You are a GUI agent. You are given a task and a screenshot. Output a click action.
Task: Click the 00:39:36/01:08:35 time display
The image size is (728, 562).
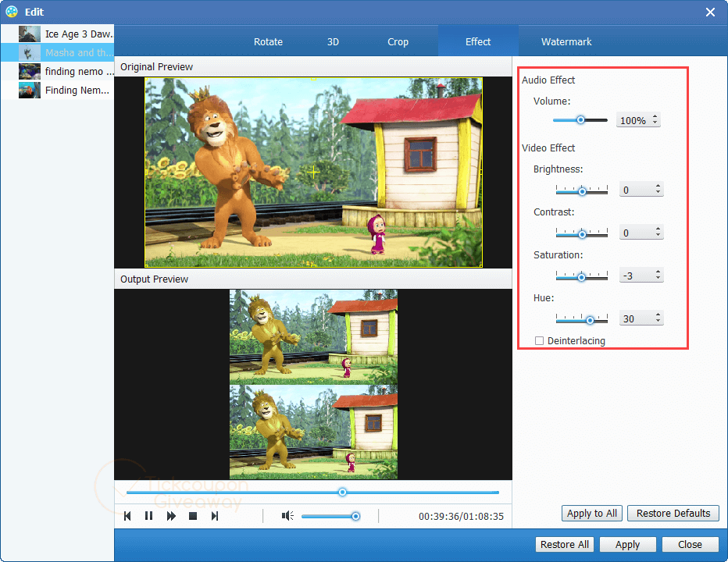click(x=461, y=516)
